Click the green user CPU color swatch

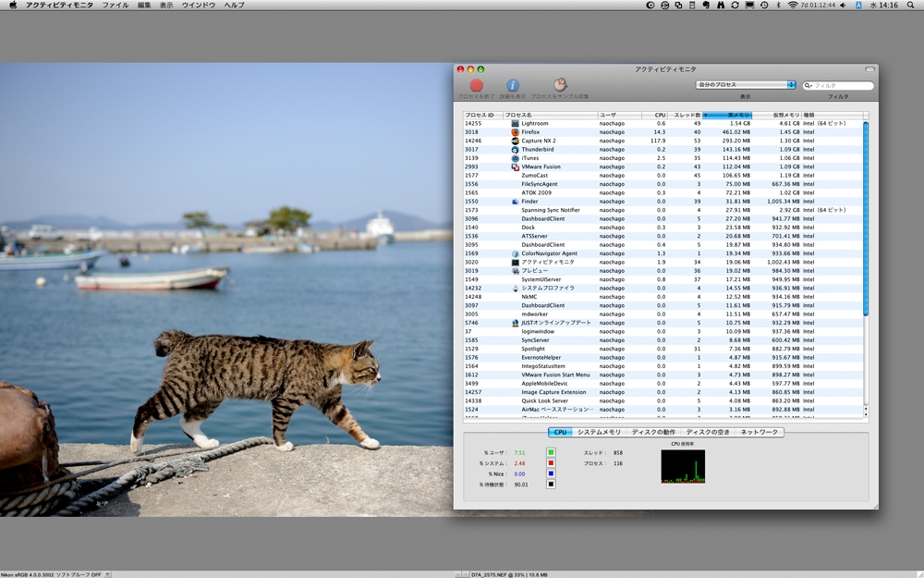(551, 452)
